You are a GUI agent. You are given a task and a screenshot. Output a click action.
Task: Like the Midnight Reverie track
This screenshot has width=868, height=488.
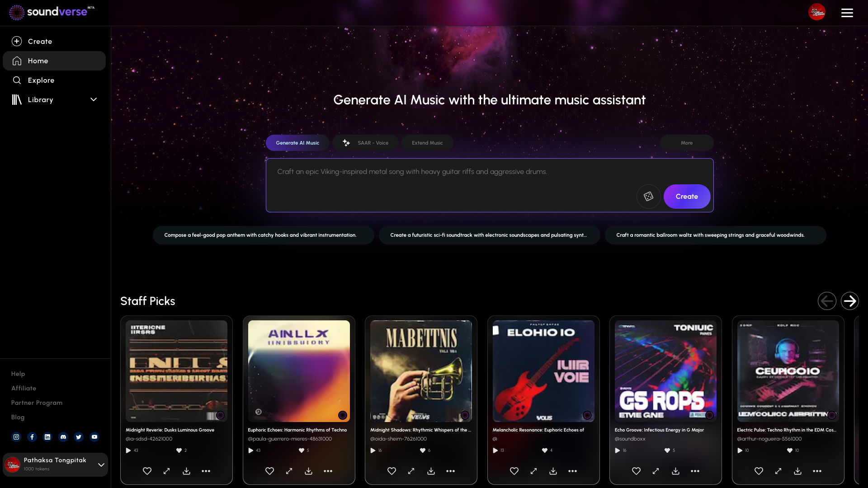147,471
